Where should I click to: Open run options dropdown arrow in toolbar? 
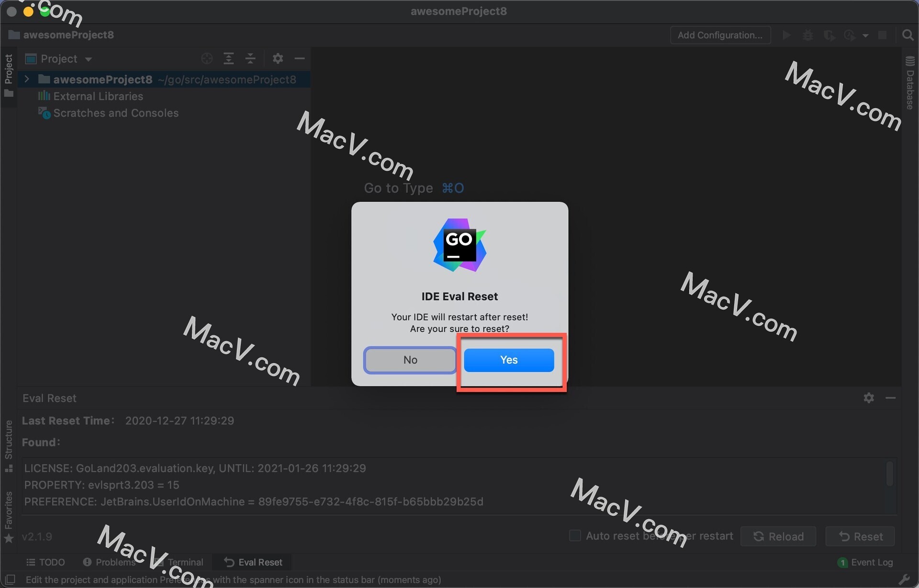(865, 35)
